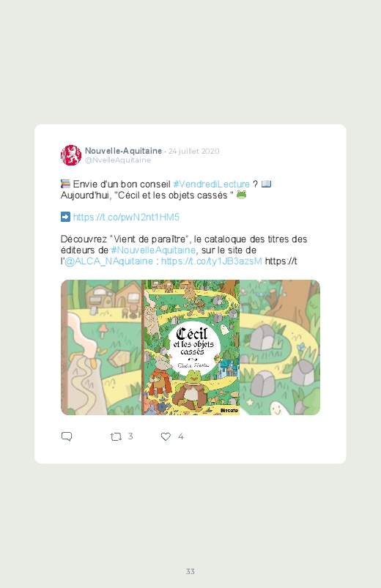Viewport: 381px width, 588px height.
Task: Click the frog emoji after title
Action: 241,195
